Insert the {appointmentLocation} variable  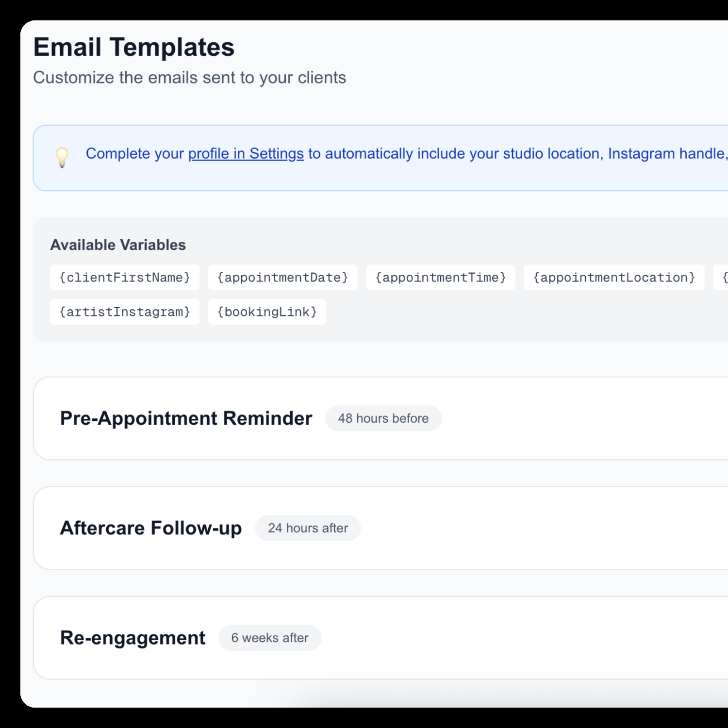[x=614, y=277]
